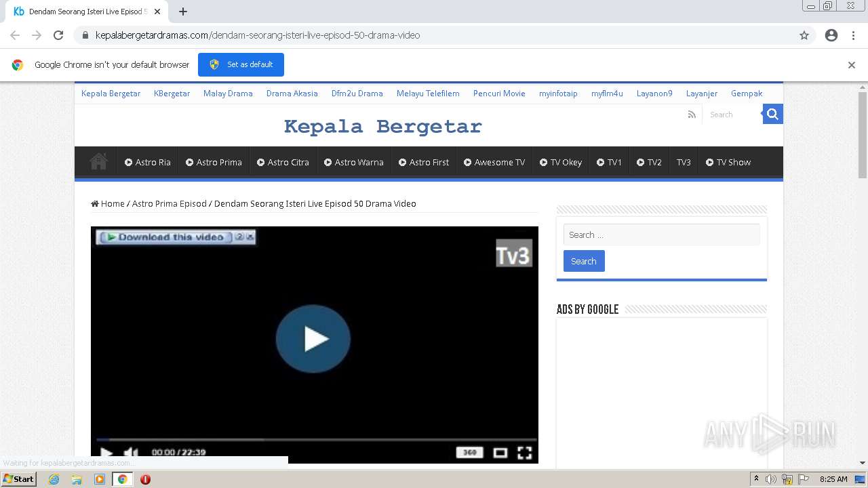Click the volume icon in system tray
Screen dimensions: 868x488
[x=770, y=479]
